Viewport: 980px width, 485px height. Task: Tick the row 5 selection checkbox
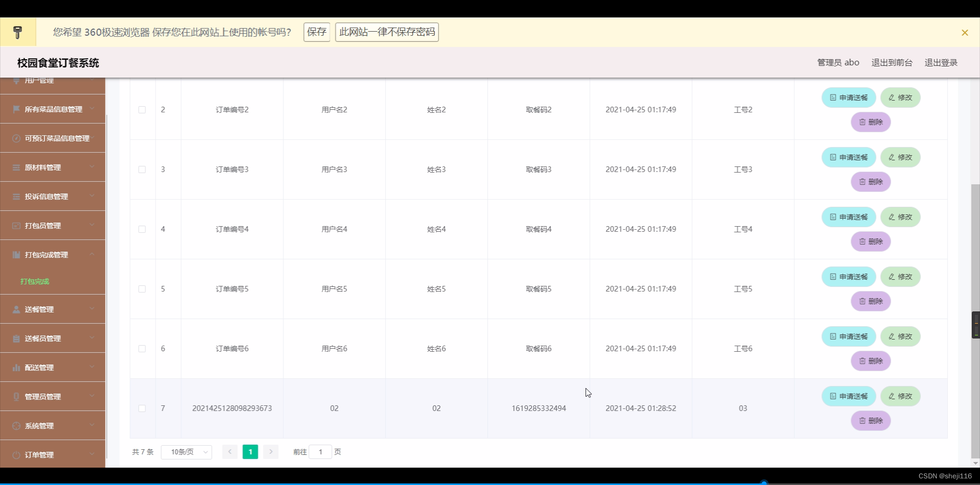pos(142,289)
